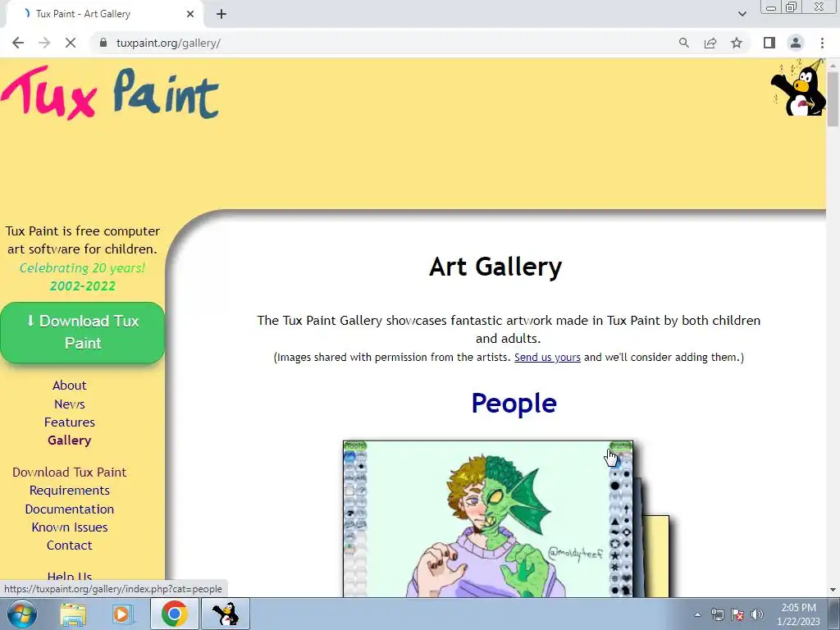Open the Gallery page link
The image size is (840, 630).
(x=69, y=441)
